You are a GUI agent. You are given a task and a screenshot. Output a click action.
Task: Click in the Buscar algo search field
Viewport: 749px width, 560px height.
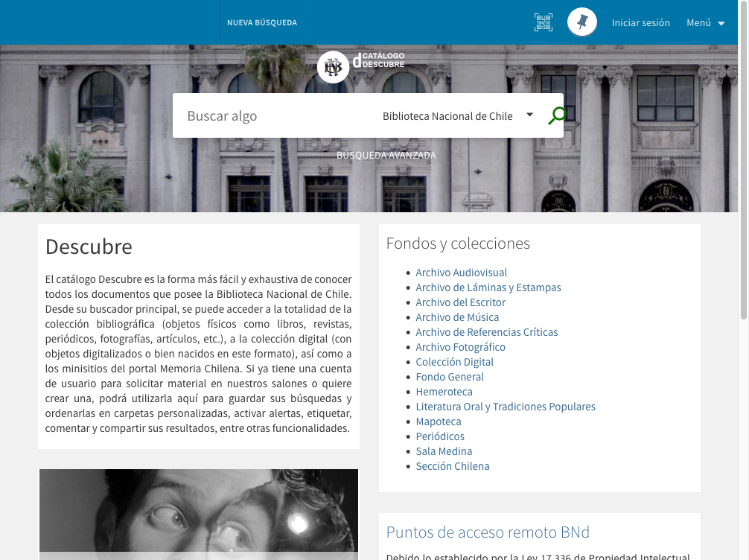[x=275, y=115]
